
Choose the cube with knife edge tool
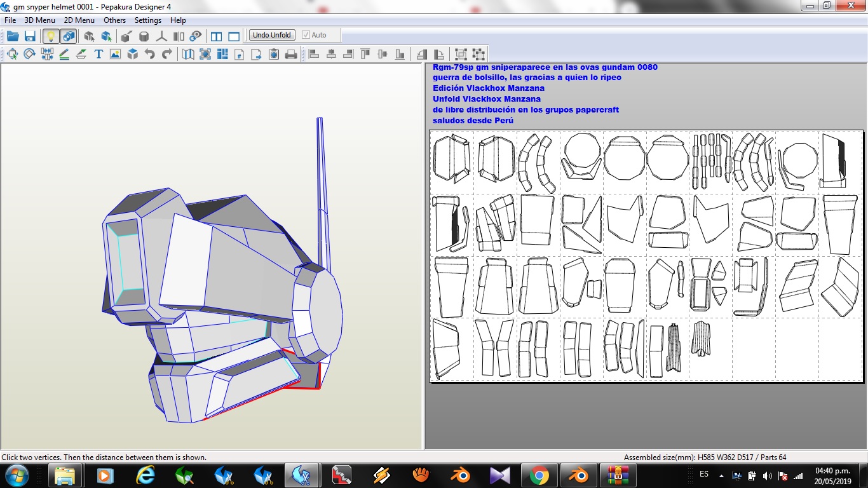(126, 36)
